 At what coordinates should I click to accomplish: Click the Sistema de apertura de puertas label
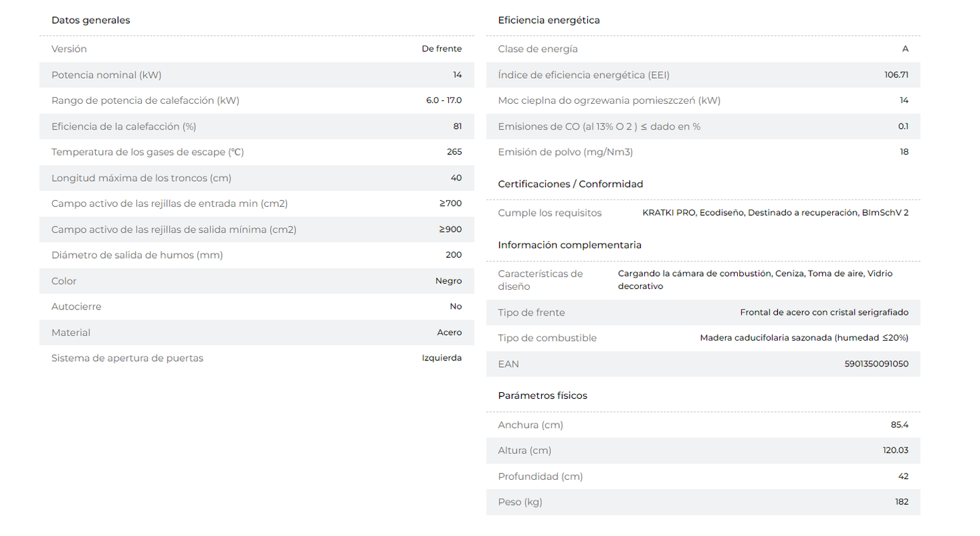pyautogui.click(x=128, y=358)
